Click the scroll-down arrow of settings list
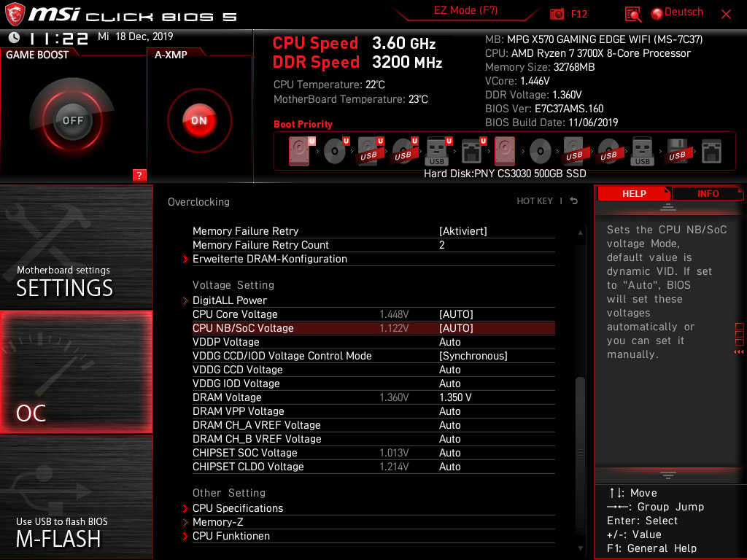747x560 pixels. coord(580,548)
